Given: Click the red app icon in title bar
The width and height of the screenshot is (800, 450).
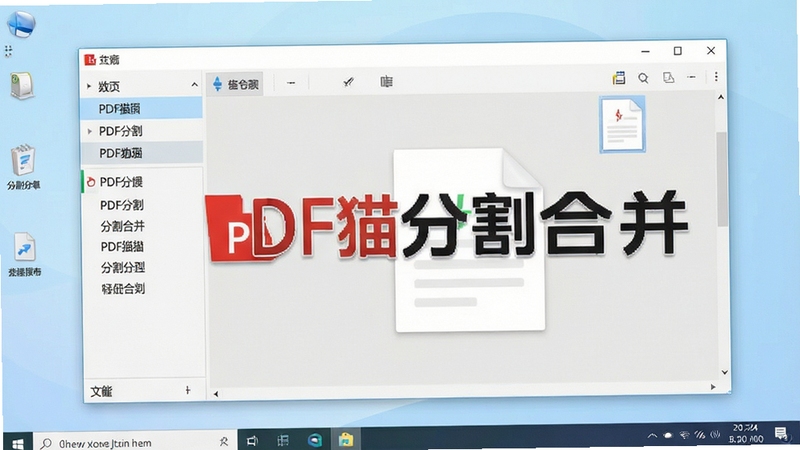Looking at the screenshot, I should (x=90, y=60).
